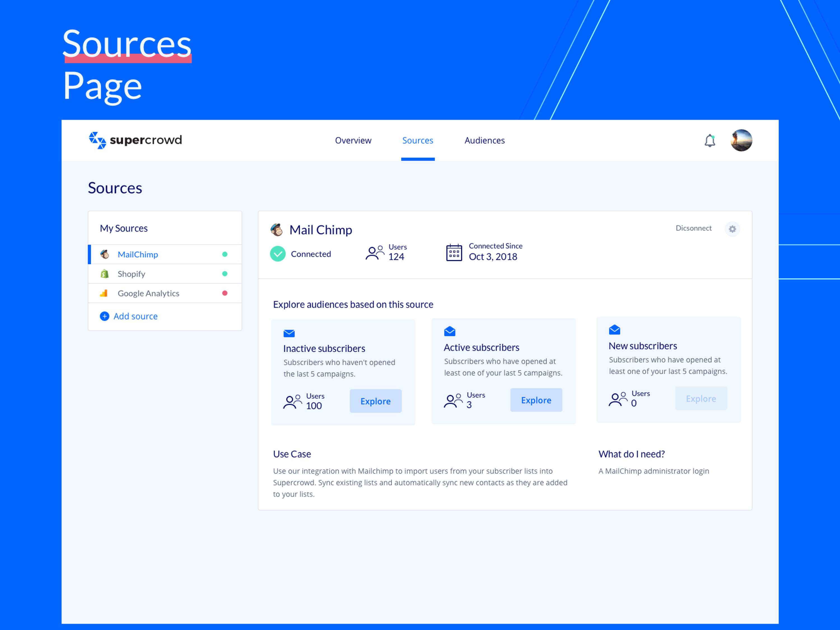Click the Dicsonnect link
The width and height of the screenshot is (840, 630).
[x=693, y=228]
